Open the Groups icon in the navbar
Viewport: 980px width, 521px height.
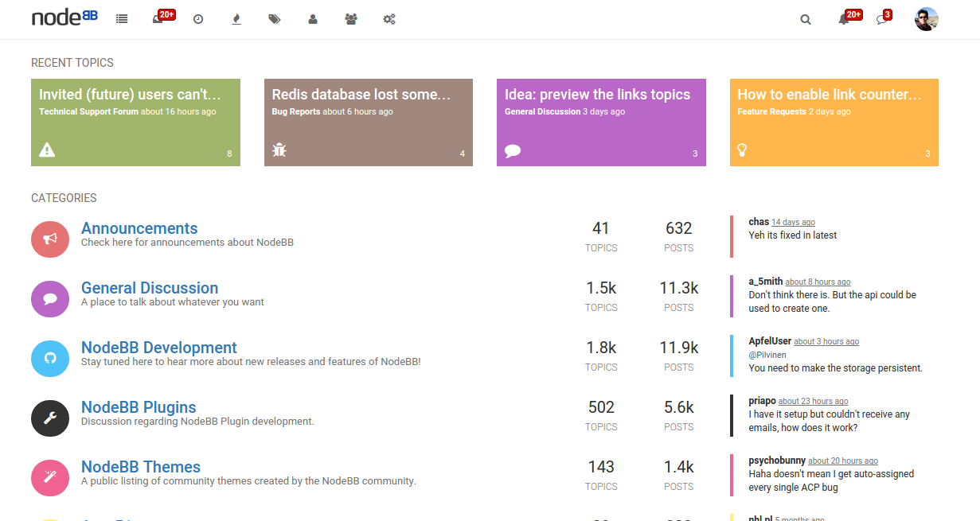click(x=351, y=19)
